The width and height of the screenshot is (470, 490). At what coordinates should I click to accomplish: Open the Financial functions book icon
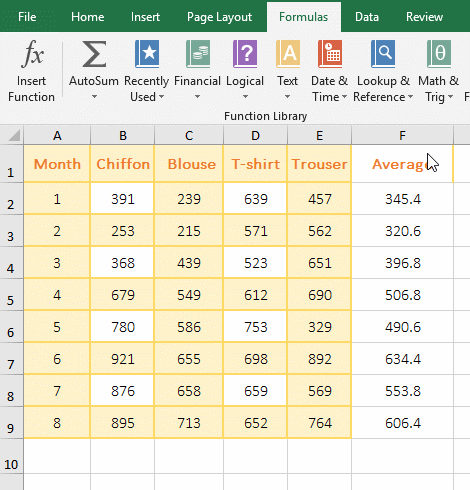tap(198, 54)
